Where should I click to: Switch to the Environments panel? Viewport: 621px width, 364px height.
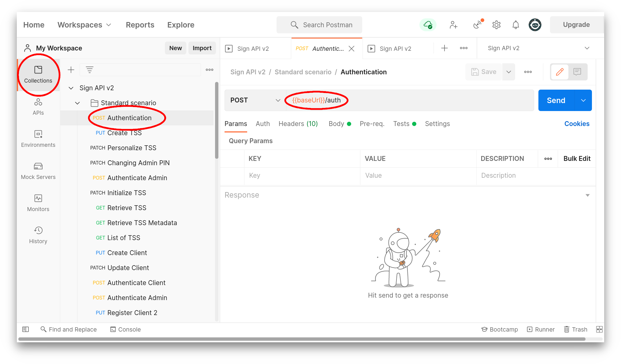38,138
